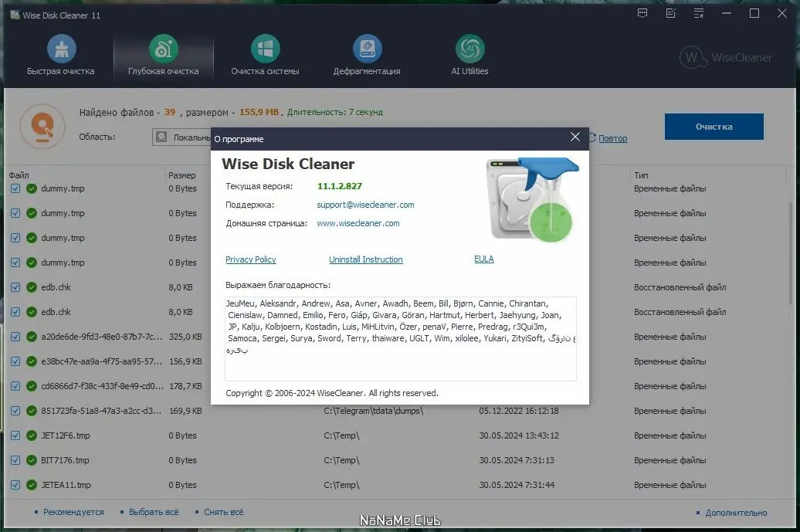Viewport: 800px width, 532px height.
Task: Uncheck the checkbox for e38bc47e-aa9a file
Action: 15,361
